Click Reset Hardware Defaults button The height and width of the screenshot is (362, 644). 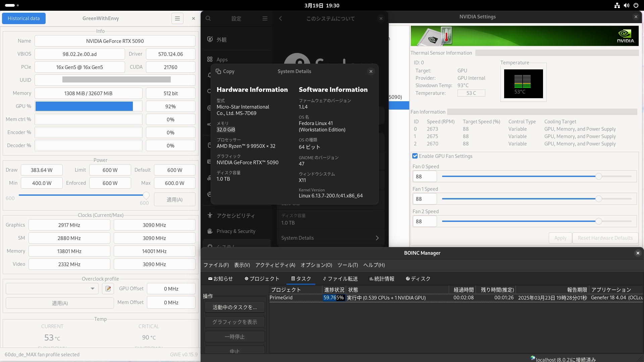(x=605, y=238)
